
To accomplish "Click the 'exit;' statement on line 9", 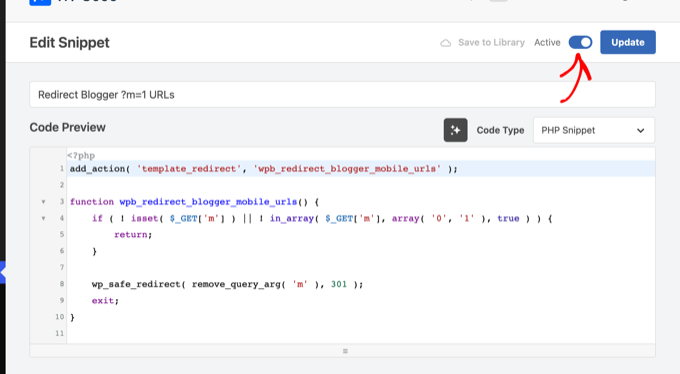I will click(105, 301).
